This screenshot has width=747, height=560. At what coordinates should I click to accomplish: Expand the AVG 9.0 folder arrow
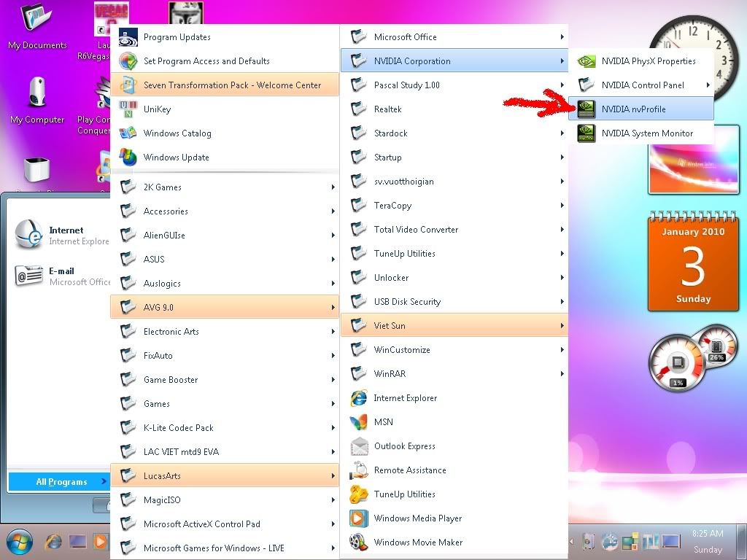click(333, 308)
